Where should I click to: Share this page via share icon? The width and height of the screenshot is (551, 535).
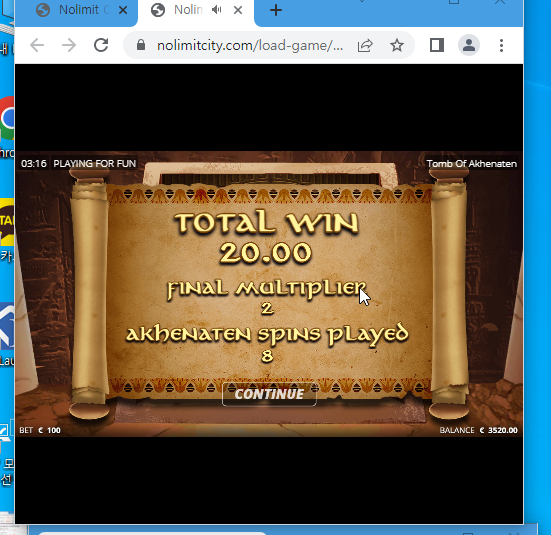[x=365, y=46]
